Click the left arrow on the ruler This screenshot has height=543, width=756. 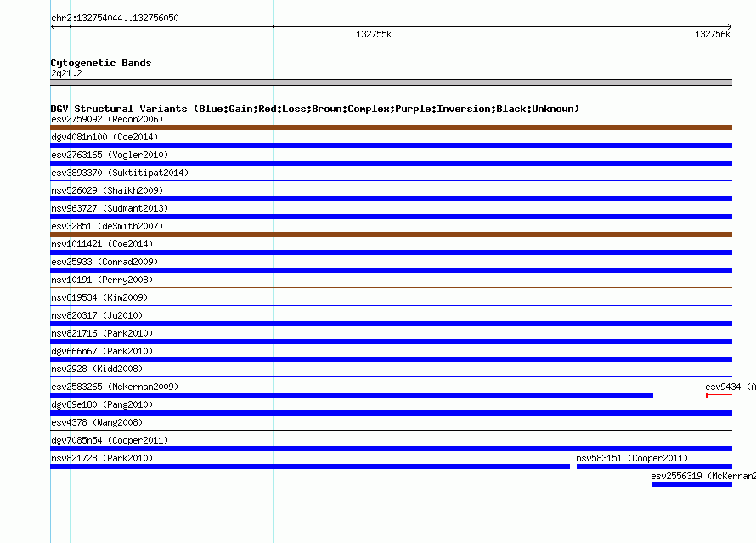pos(53,27)
